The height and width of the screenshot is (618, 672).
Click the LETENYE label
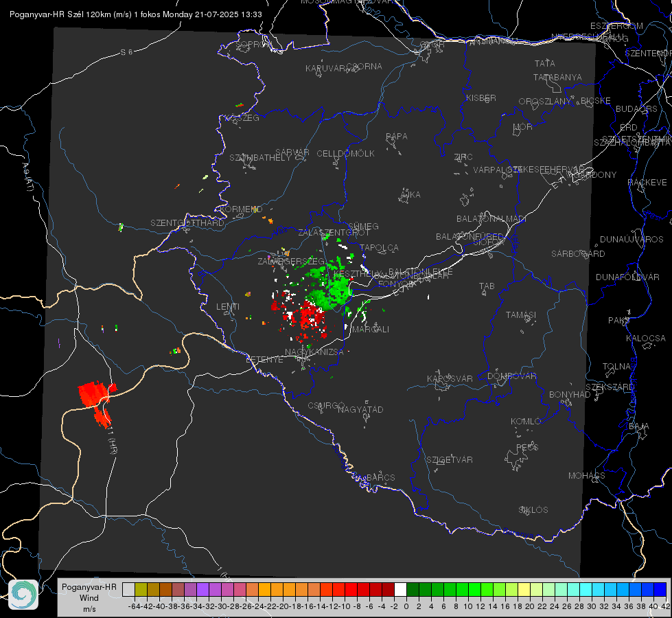(264, 360)
